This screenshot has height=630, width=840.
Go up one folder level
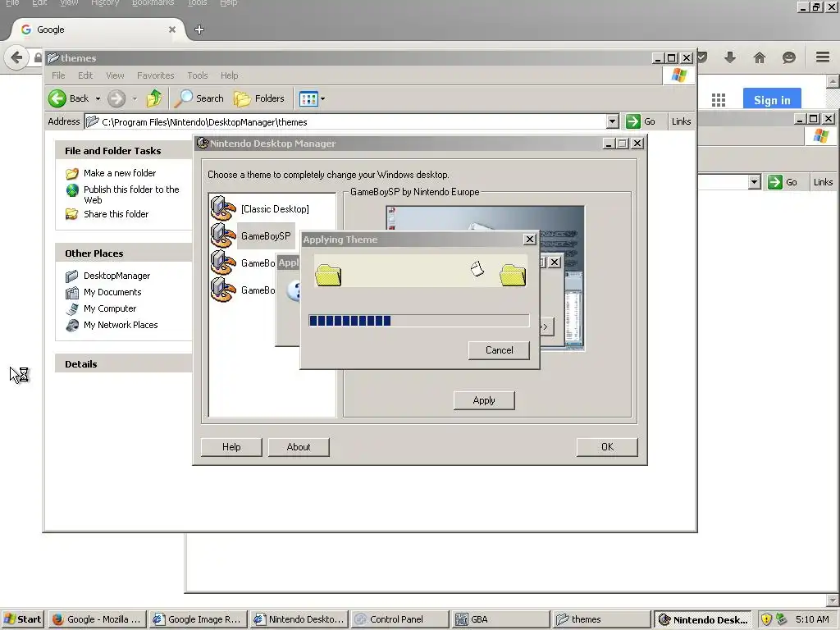154,98
